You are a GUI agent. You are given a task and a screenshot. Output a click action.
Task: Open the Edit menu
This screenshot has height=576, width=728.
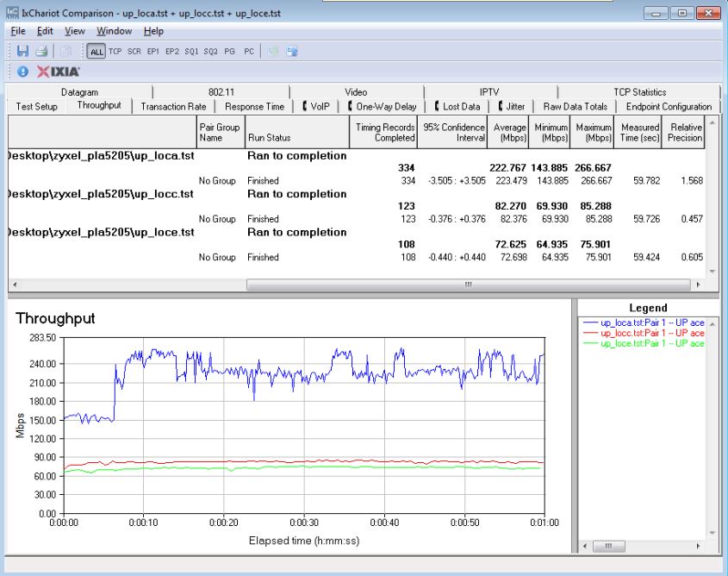tap(45, 31)
